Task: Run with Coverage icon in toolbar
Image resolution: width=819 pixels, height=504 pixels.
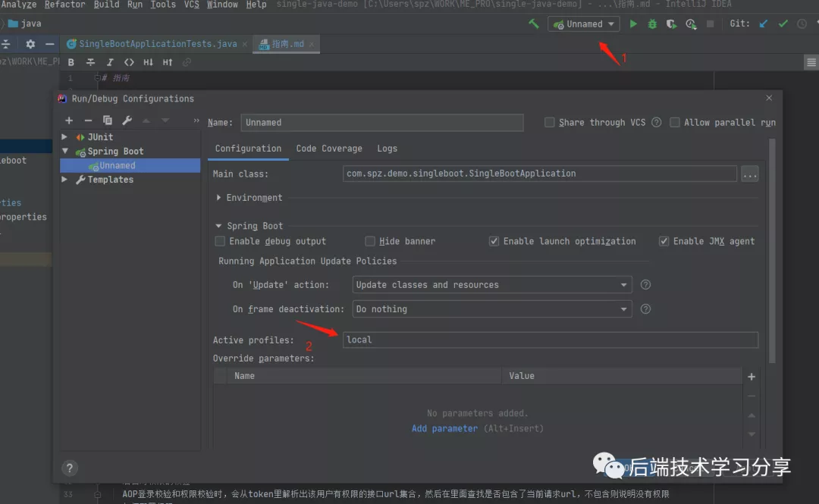Action: tap(671, 24)
